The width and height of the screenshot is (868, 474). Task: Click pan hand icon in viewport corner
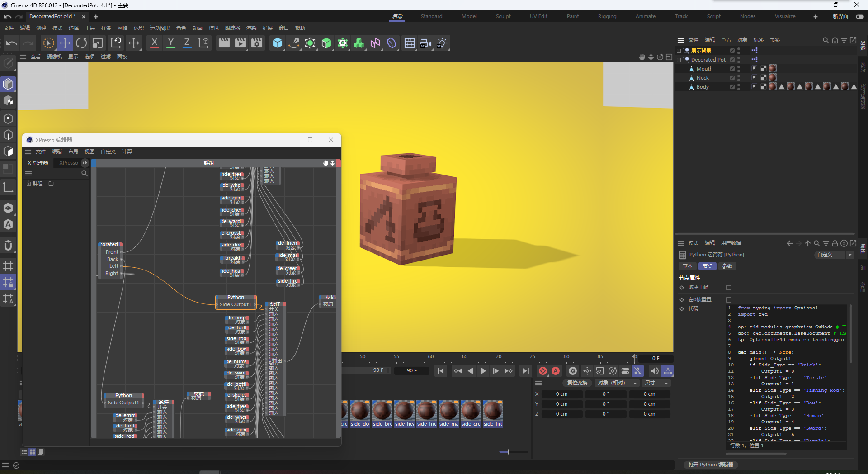(x=642, y=57)
